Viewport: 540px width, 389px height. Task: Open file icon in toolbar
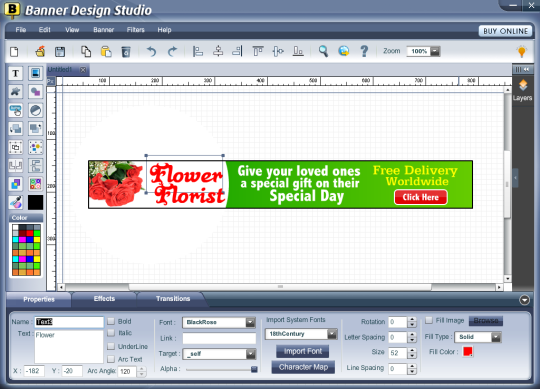coord(40,52)
